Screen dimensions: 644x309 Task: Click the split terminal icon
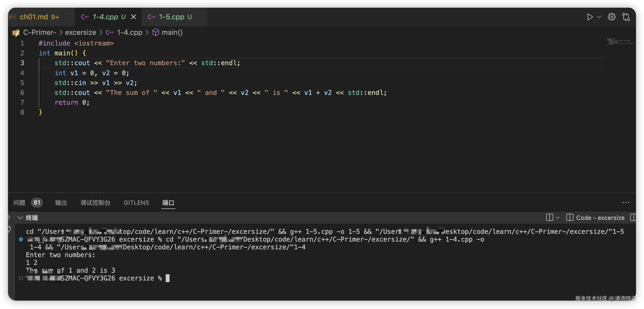coord(549,218)
